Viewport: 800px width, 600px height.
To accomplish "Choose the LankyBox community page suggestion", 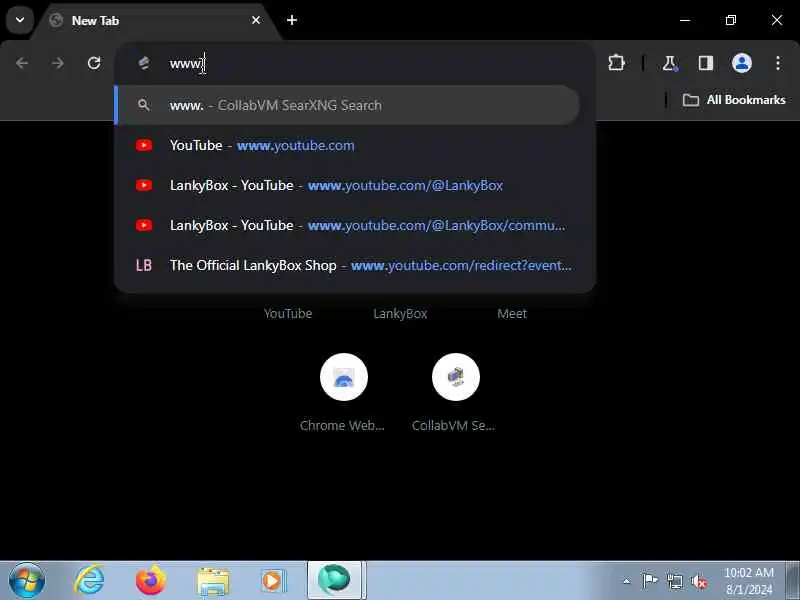I will pos(348,225).
